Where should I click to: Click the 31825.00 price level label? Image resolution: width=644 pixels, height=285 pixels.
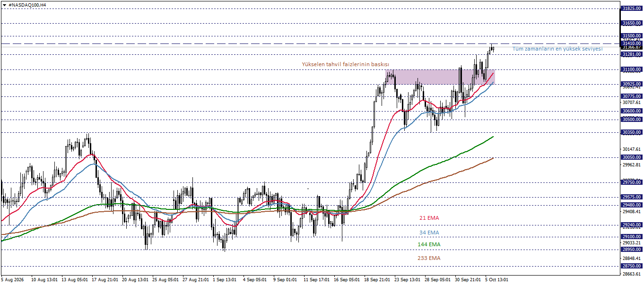[631, 9]
